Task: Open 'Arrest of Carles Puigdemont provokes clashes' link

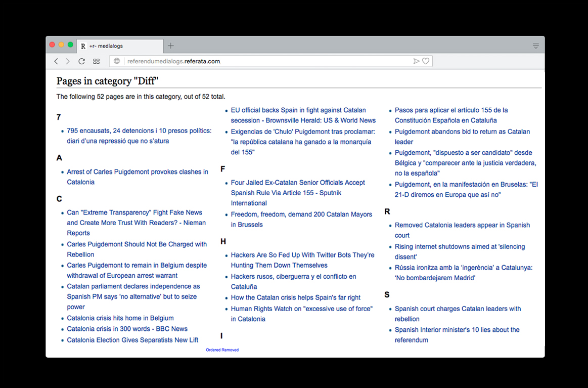Action: pyautogui.click(x=138, y=177)
